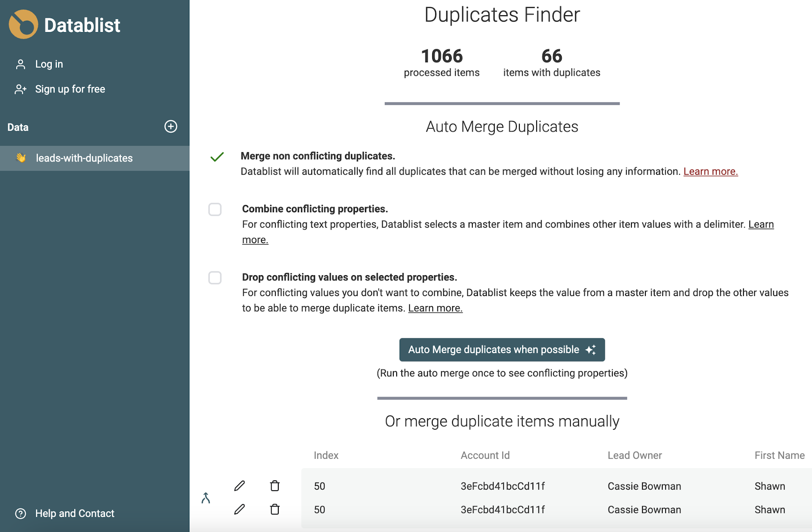This screenshot has height=532, width=812.
Task: Uncheck Merge non conflicting duplicates
Action: 217,156
